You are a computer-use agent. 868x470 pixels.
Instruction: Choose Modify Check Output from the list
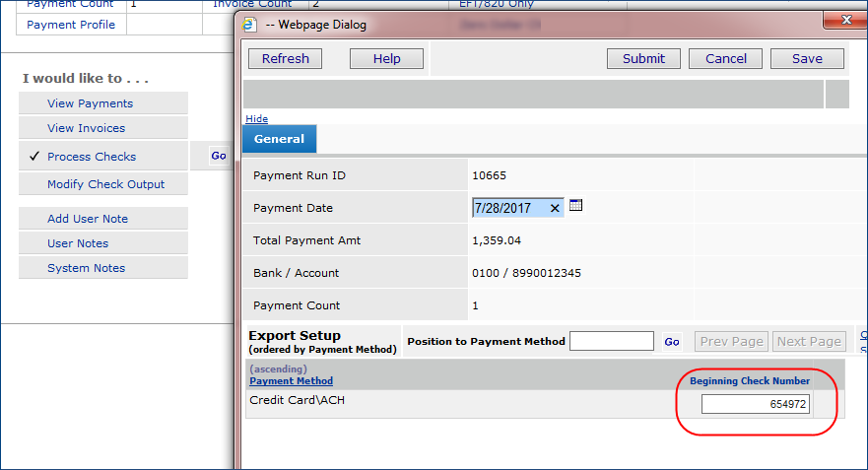coord(105,184)
